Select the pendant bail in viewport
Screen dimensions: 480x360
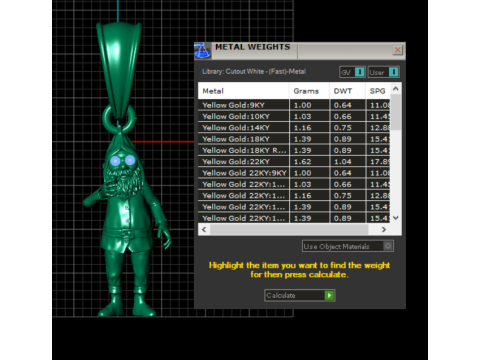(x=119, y=70)
